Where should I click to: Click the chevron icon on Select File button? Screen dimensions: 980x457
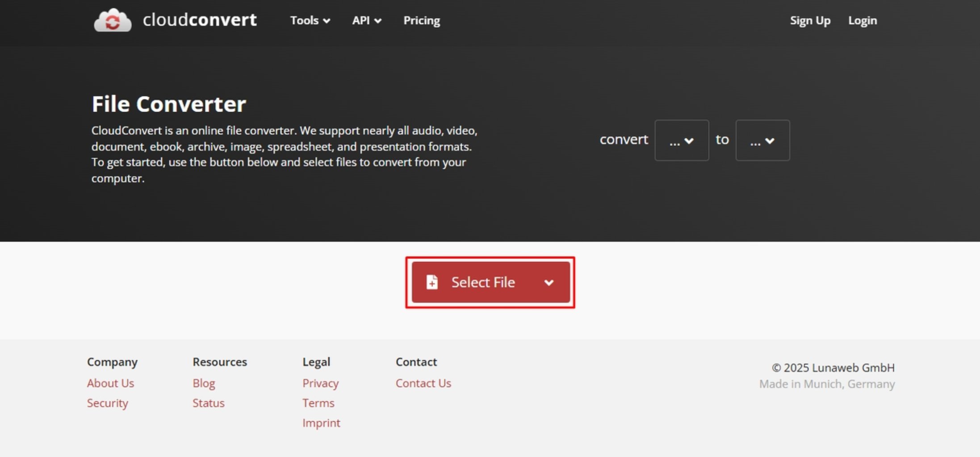pyautogui.click(x=549, y=283)
